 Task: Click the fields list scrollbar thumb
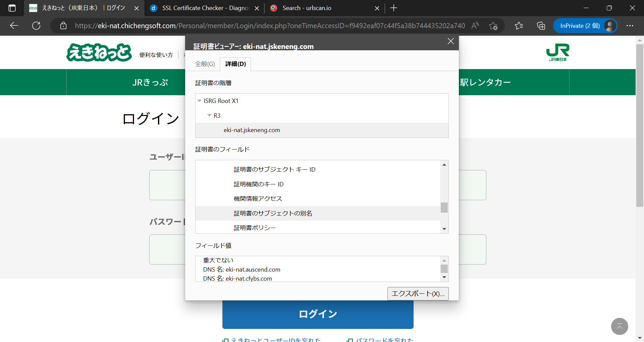click(x=444, y=208)
